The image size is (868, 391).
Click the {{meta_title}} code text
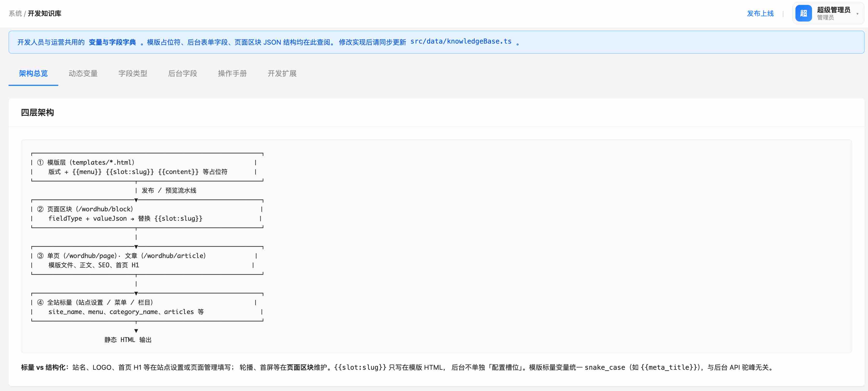tap(669, 367)
